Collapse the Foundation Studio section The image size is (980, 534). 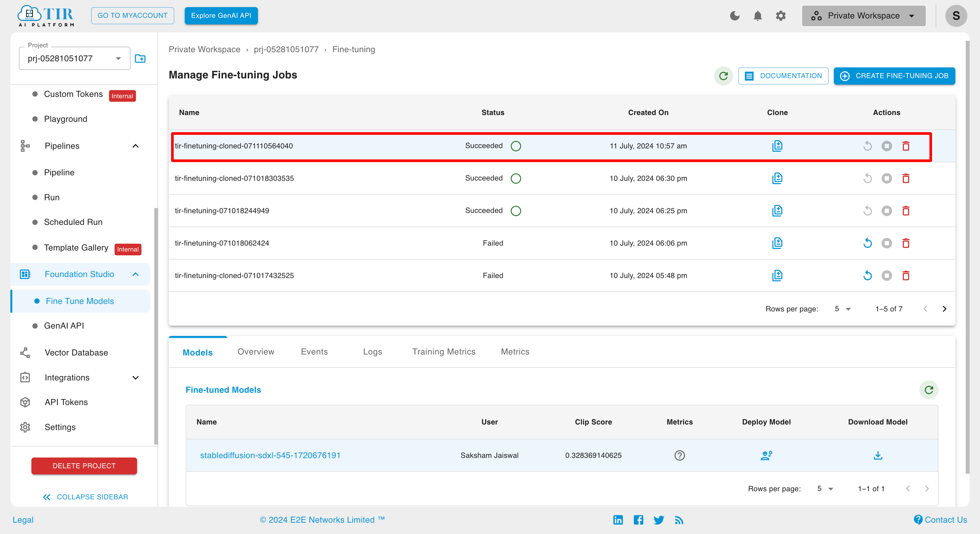pyautogui.click(x=135, y=274)
